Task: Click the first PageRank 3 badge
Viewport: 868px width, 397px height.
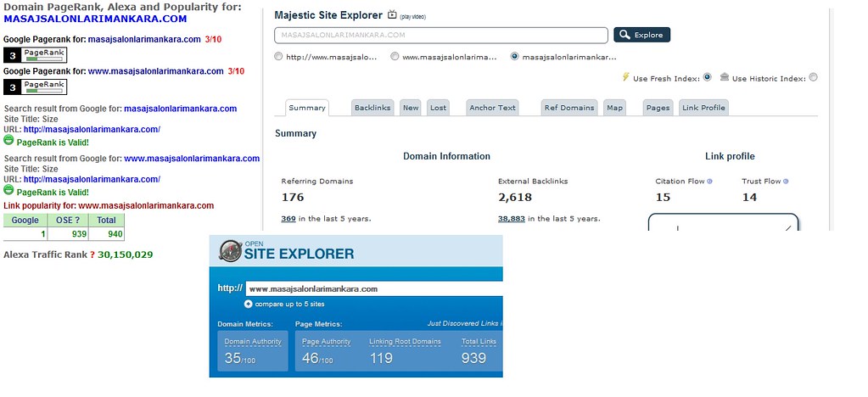Action: point(35,55)
